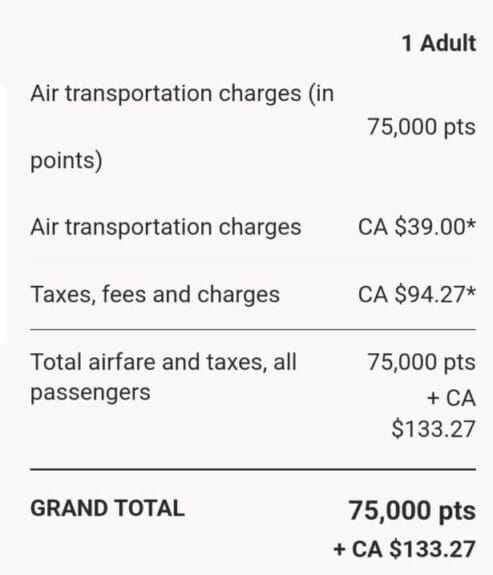This screenshot has height=575, width=493.
Task: Click the 75,000 pts value in total airfare row
Action: 421,362
